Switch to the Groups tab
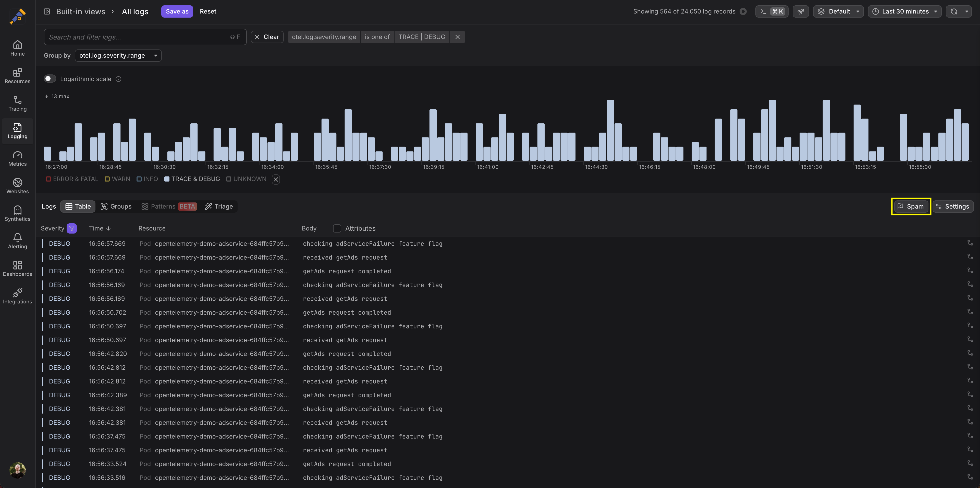The image size is (980, 488). 116,206
